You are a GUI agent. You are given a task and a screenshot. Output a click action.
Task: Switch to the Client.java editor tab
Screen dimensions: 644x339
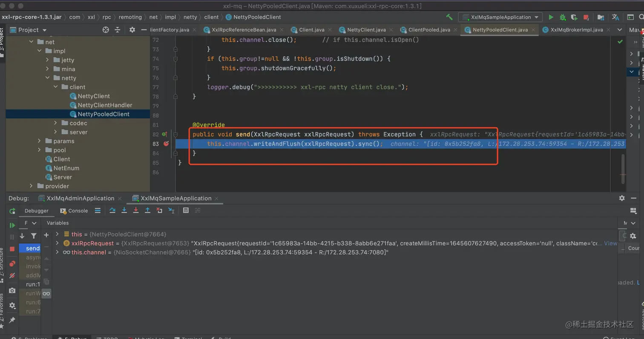coord(311,30)
